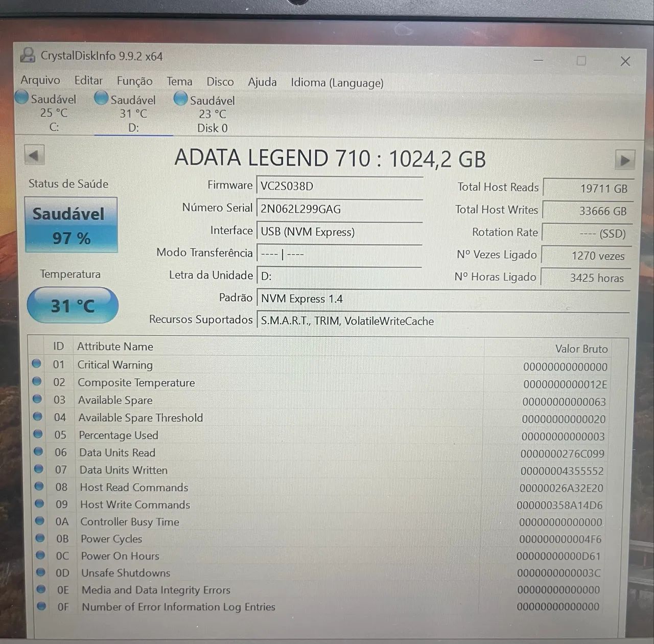Close the CrystalDiskInfo window
Viewport: 654px width, 644px height.
click(625, 61)
